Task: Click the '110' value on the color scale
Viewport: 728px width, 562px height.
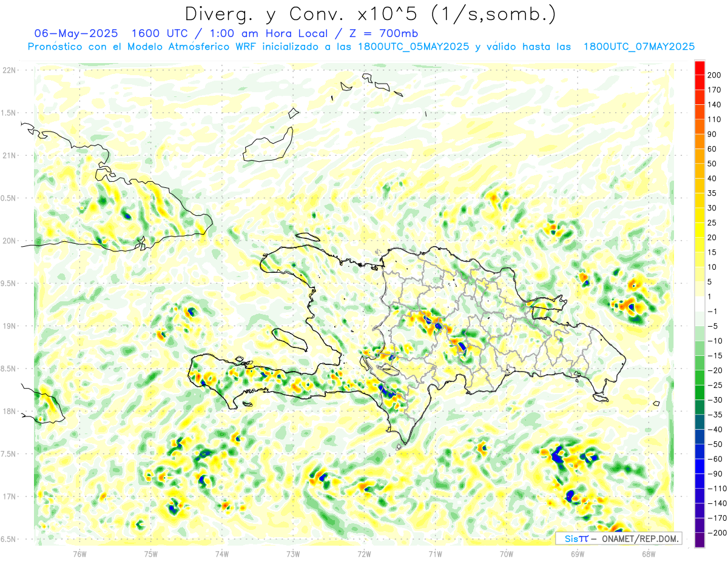Action: [x=714, y=119]
